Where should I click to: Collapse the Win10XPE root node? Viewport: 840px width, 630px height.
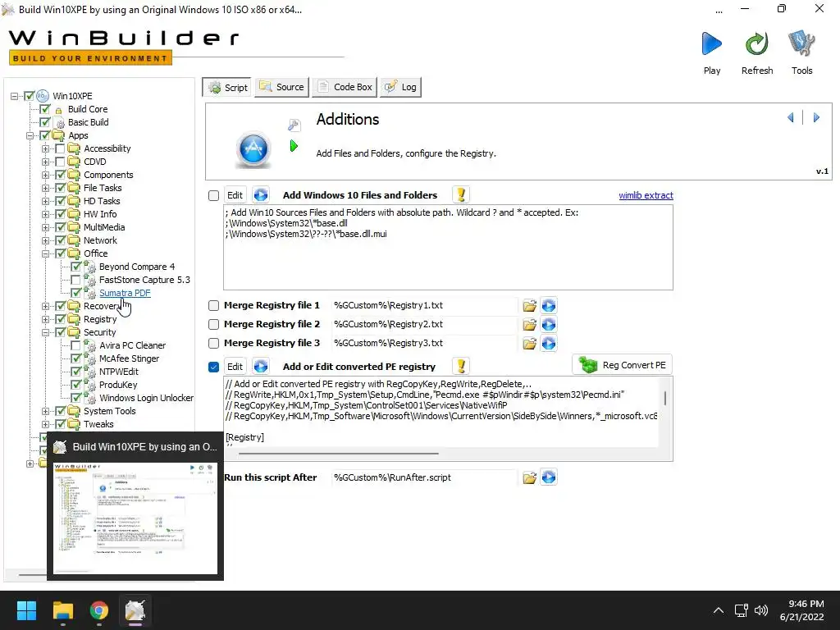14,96
